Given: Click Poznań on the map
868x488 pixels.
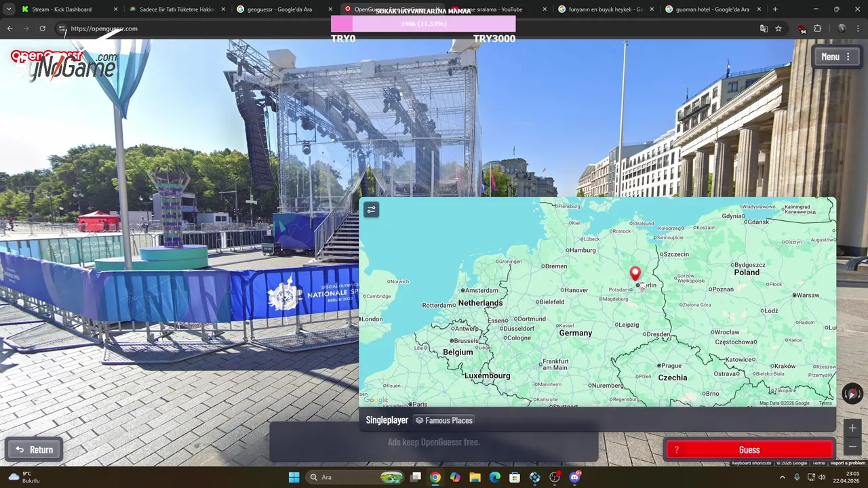Looking at the screenshot, I should coord(722,289).
